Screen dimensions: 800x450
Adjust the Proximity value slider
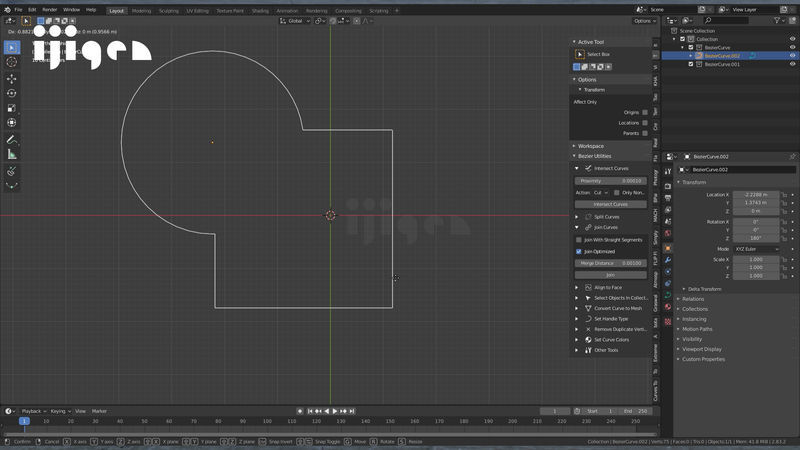coord(611,181)
